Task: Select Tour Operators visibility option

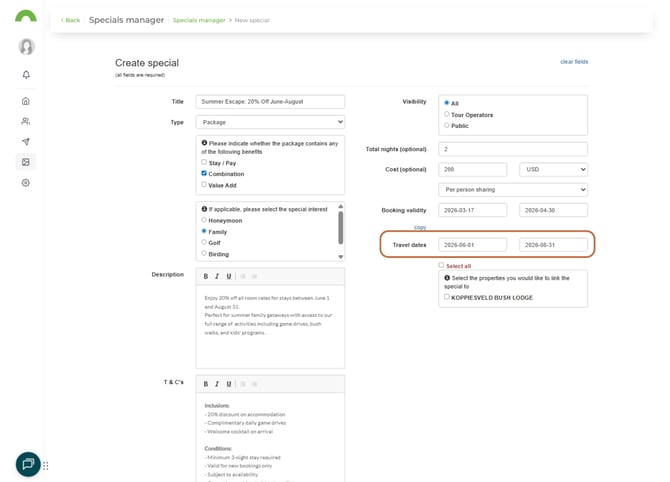Action: [446, 115]
